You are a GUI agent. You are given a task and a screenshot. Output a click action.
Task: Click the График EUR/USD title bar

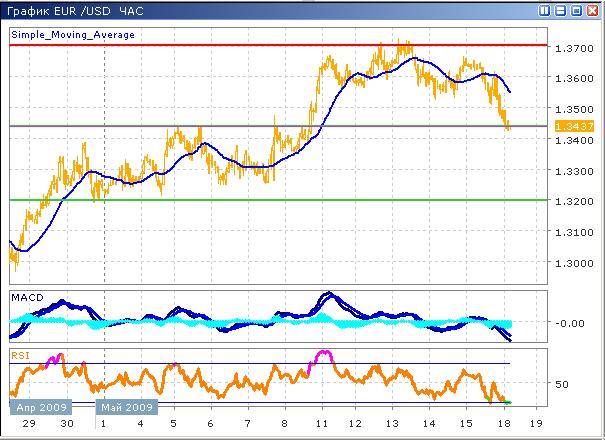click(x=200, y=11)
